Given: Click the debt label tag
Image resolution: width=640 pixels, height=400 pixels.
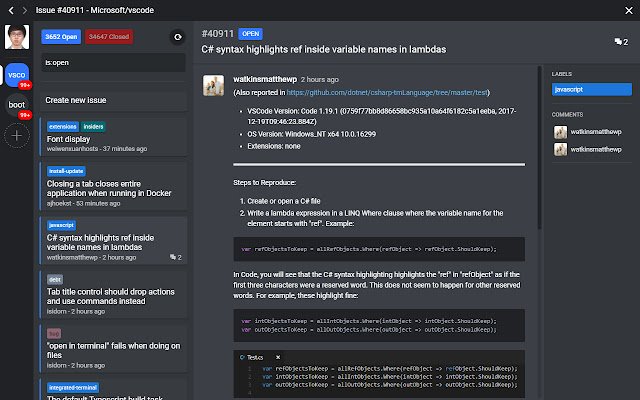Looking at the screenshot, I should pyautogui.click(x=55, y=279).
